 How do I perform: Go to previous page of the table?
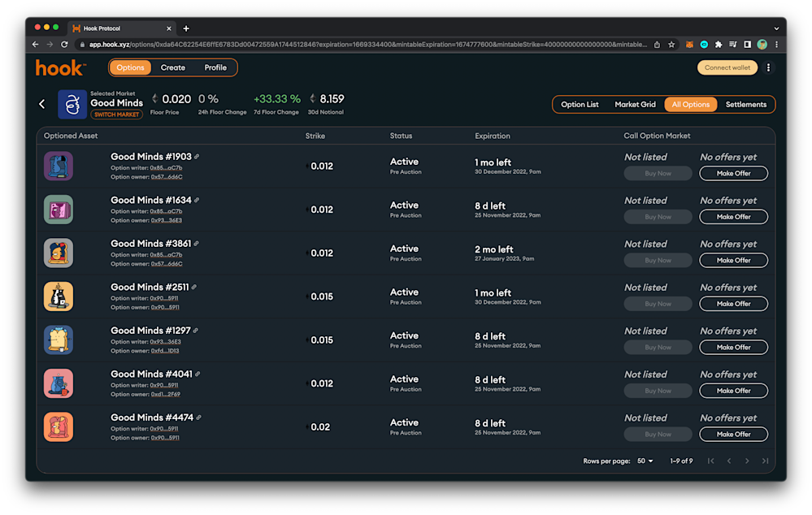coord(729,461)
